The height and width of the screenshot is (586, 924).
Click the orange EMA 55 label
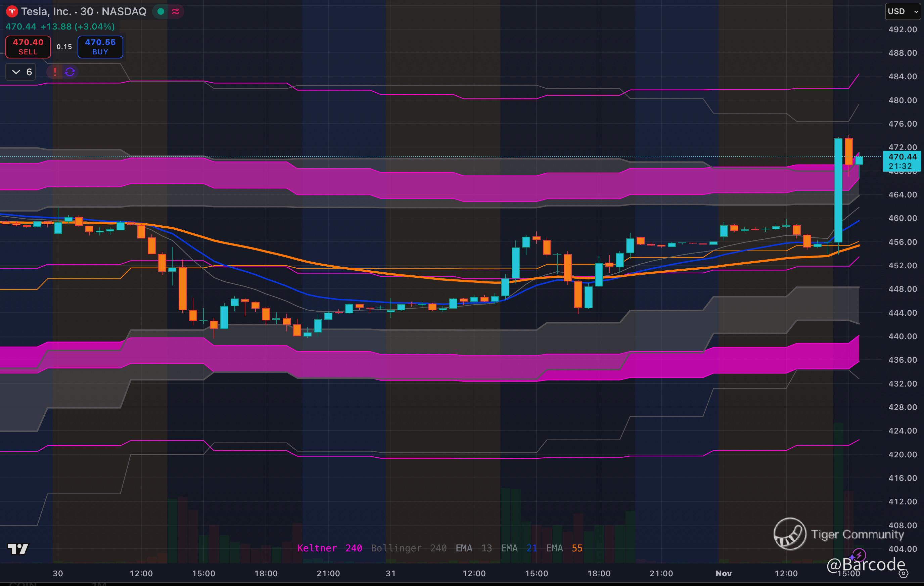(564, 548)
